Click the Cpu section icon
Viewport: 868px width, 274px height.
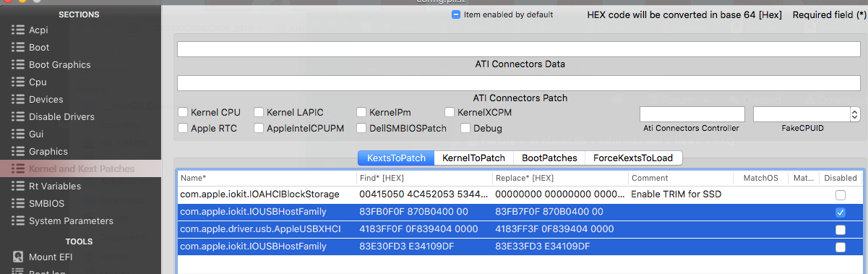coord(18,82)
